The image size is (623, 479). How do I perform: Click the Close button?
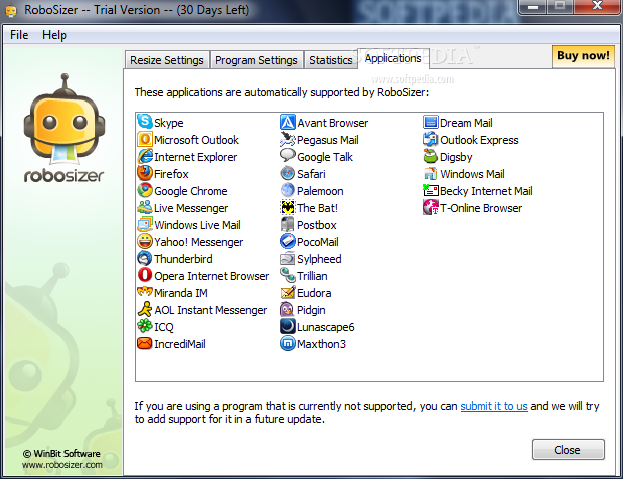click(568, 450)
